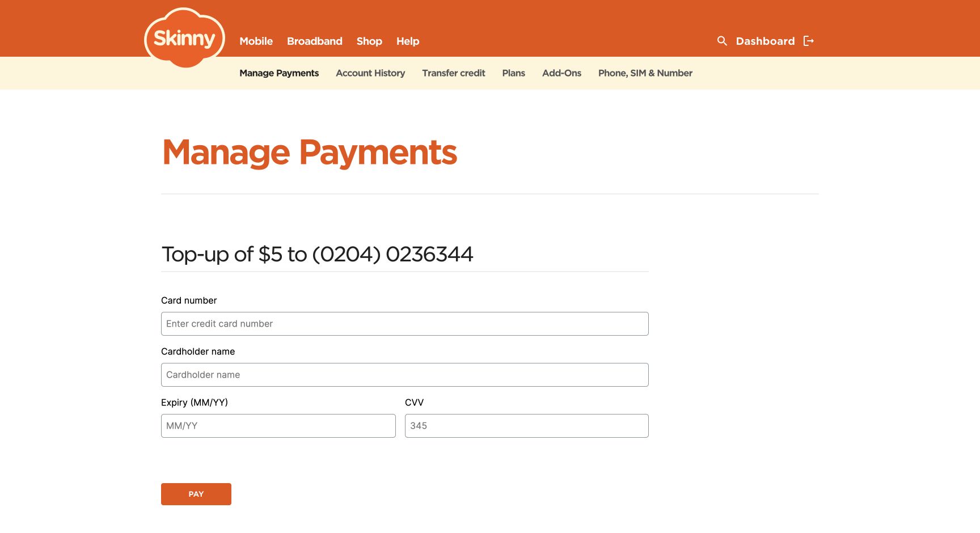The image size is (980, 533).
Task: Focus the CVV input field
Action: tap(527, 426)
